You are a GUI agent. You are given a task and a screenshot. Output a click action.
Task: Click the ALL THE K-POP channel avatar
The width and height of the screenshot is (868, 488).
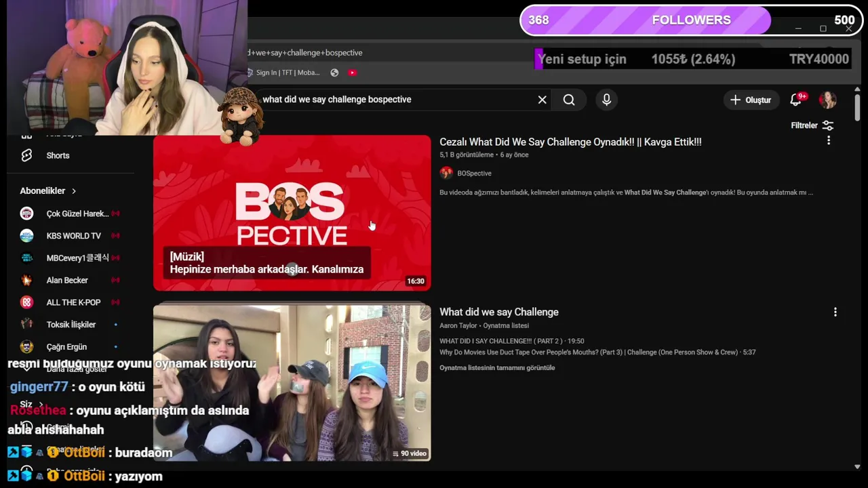click(26, 302)
